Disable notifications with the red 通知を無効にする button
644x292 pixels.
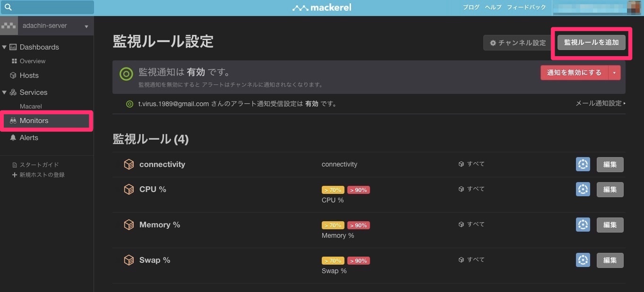point(574,73)
